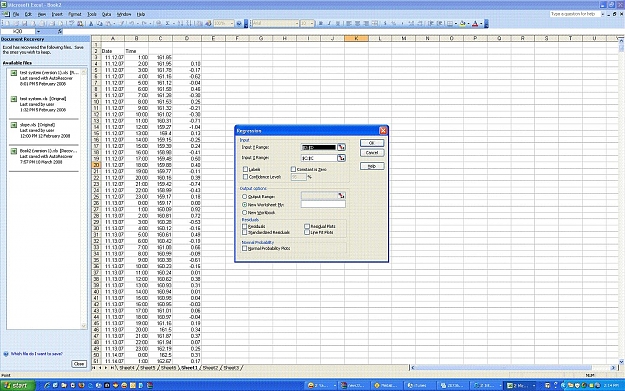Check the Residual Plots checkbox

click(307, 226)
